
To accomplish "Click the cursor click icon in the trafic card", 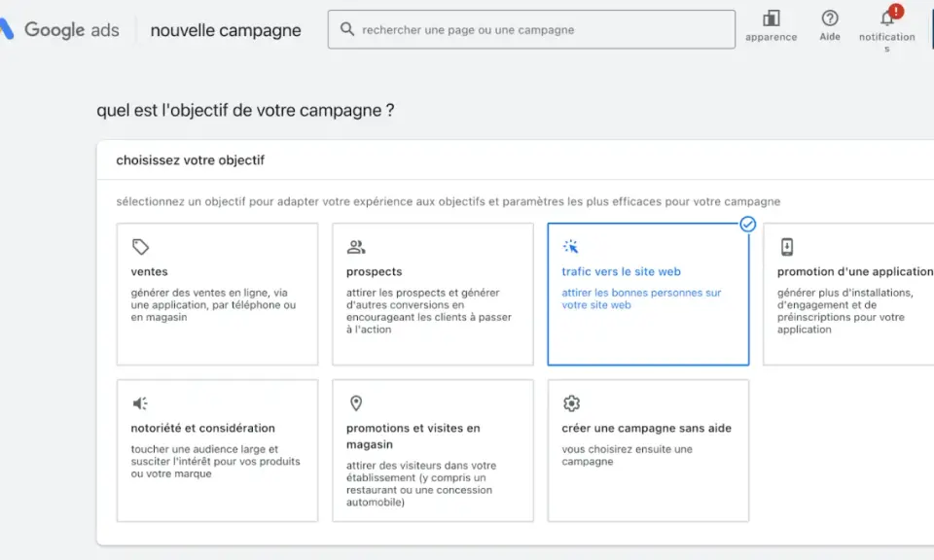I will pos(571,246).
